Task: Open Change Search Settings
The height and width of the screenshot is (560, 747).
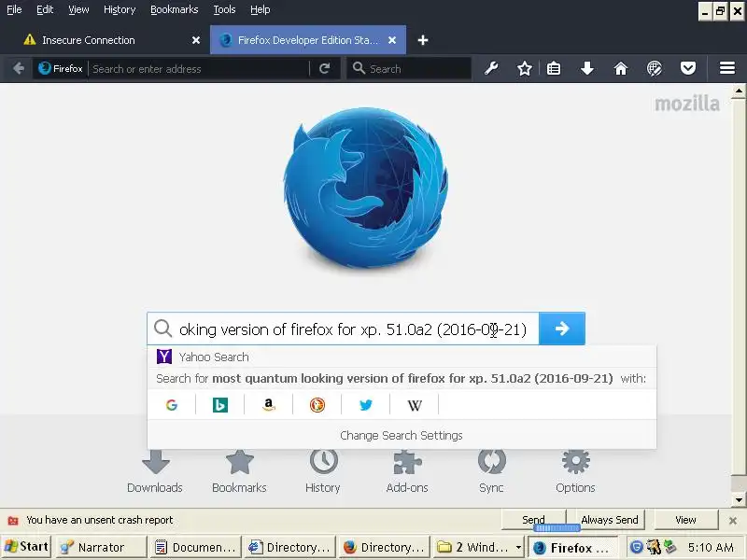Action: point(402,435)
